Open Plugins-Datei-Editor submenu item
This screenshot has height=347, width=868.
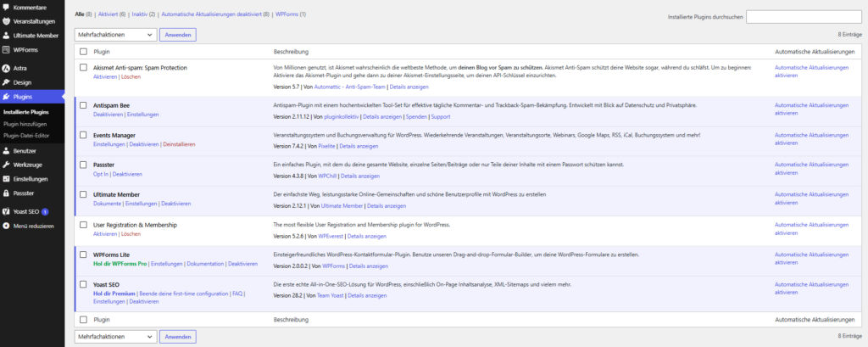[26, 135]
